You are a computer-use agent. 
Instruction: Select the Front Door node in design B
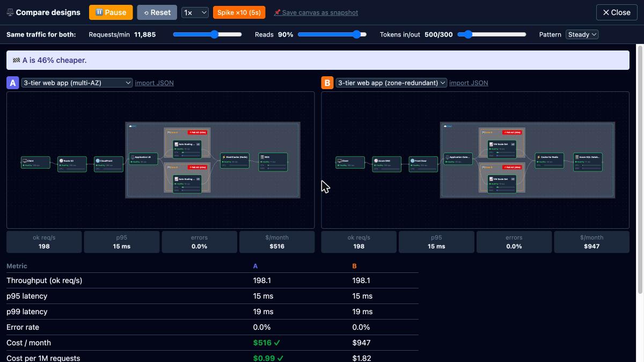click(x=423, y=164)
